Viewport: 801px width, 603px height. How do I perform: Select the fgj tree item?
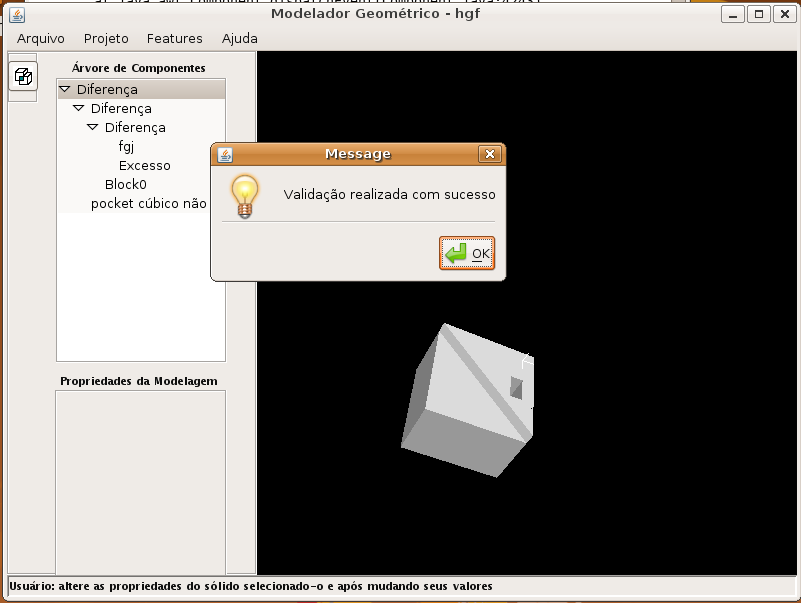pyautogui.click(x=126, y=146)
